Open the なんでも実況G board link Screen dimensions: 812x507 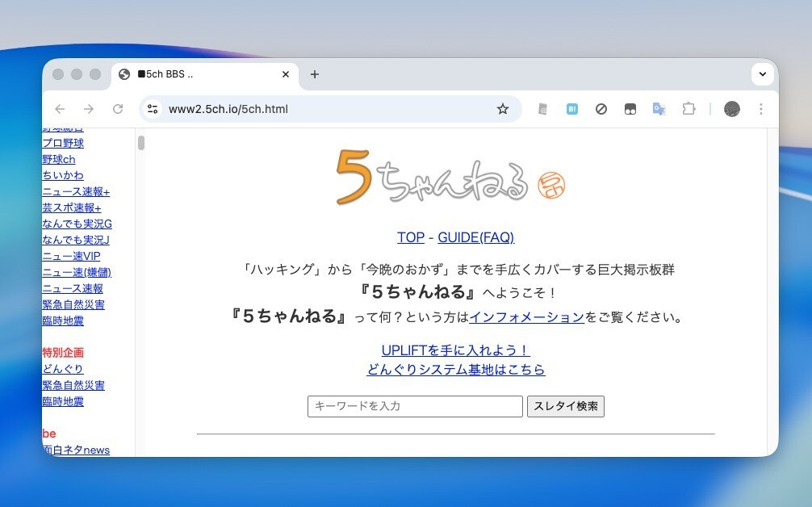pyautogui.click(x=77, y=224)
